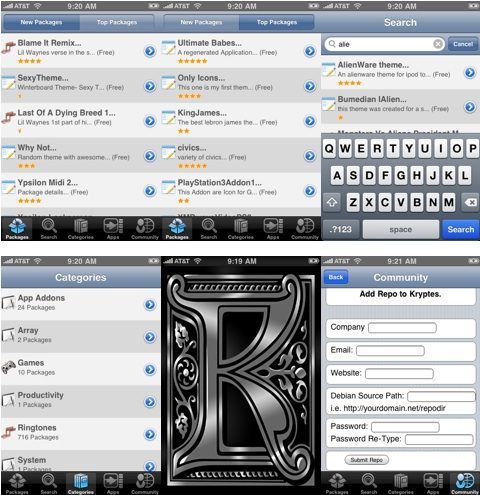Tap the blue Search keyboard button
Image resolution: width=480 pixels, height=495 pixels.
pos(461,229)
